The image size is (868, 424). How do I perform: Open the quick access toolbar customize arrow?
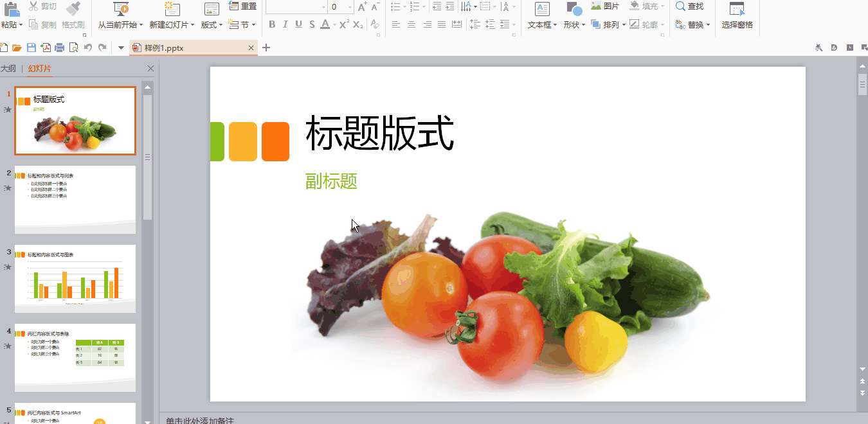[121, 48]
